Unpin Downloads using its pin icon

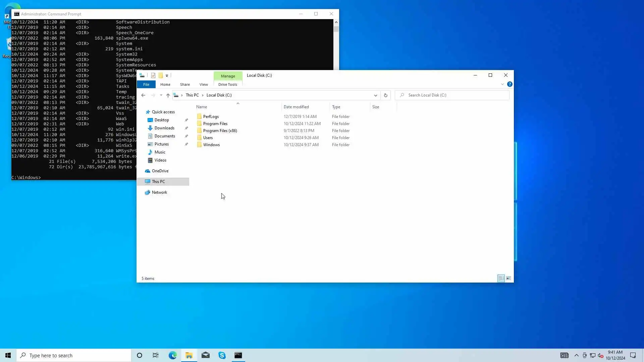[186, 128]
